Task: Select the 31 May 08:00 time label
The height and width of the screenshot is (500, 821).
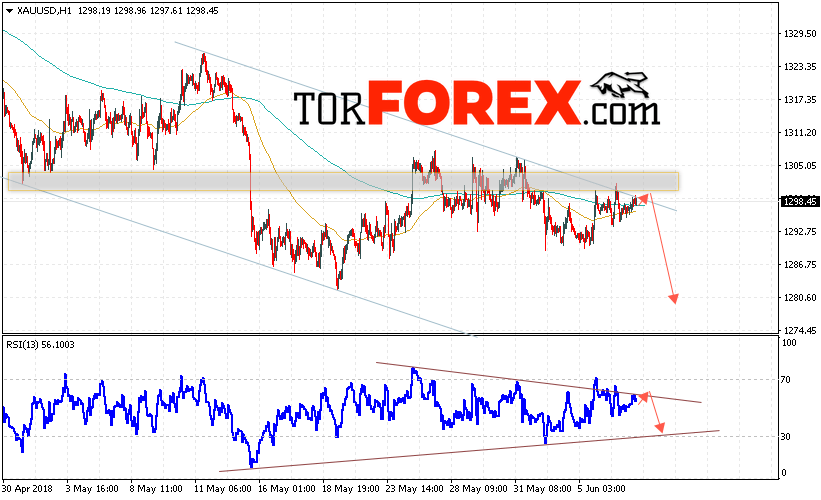Action: tap(542, 488)
